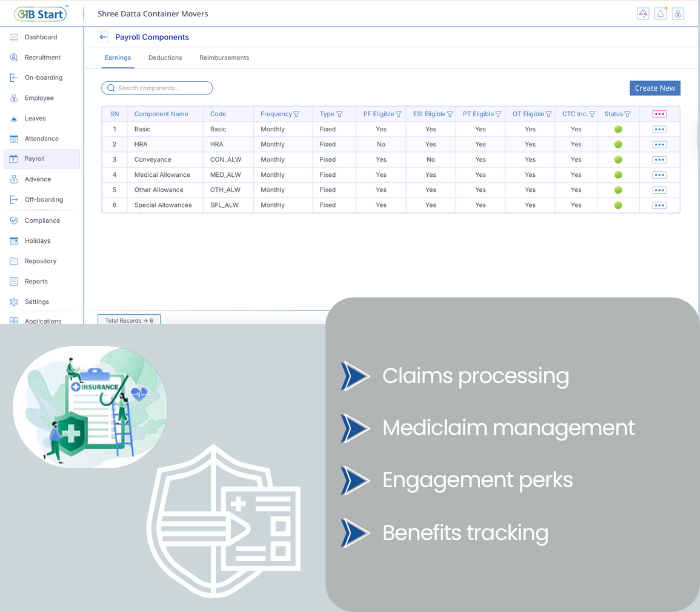Toggle status dot for Conveyance row
700x612 pixels.
pos(618,159)
